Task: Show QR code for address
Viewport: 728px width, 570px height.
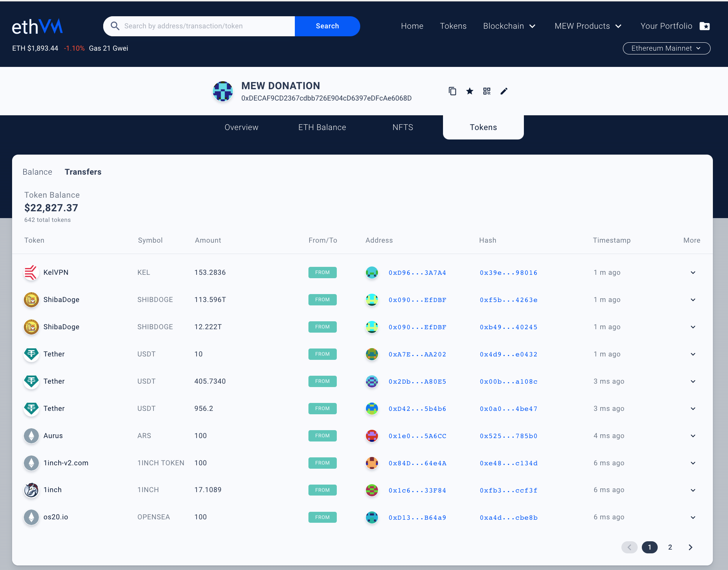Action: 487,91
